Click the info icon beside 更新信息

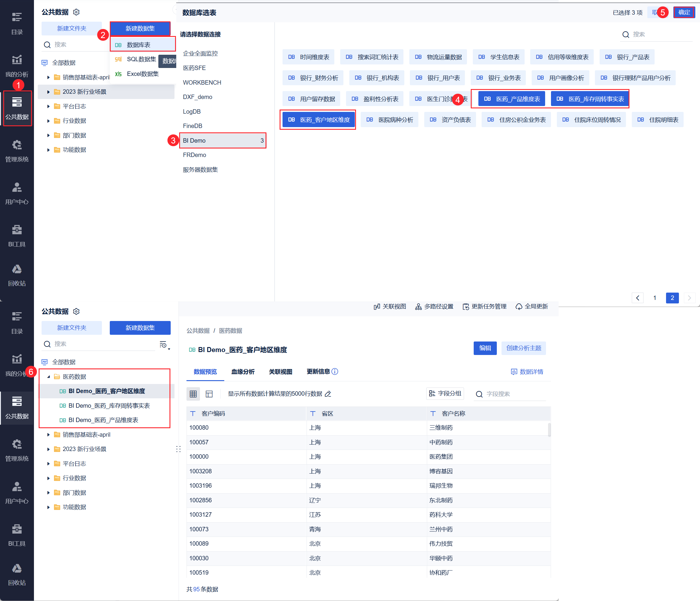(x=335, y=371)
